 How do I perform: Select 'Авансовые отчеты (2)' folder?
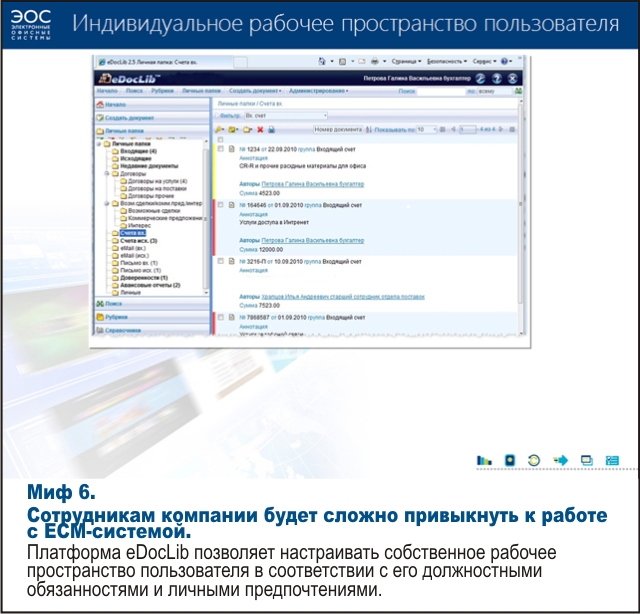[x=150, y=285]
